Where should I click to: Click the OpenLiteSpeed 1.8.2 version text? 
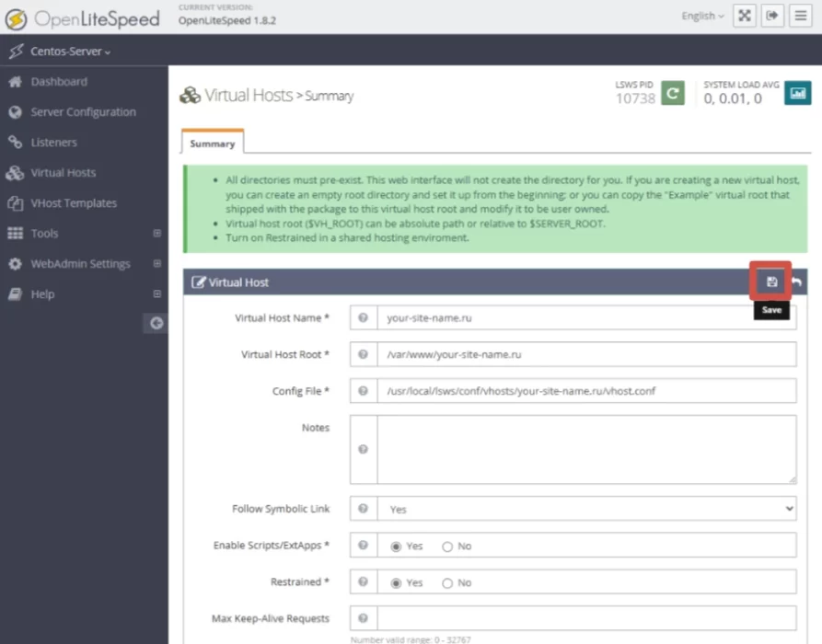click(x=227, y=20)
